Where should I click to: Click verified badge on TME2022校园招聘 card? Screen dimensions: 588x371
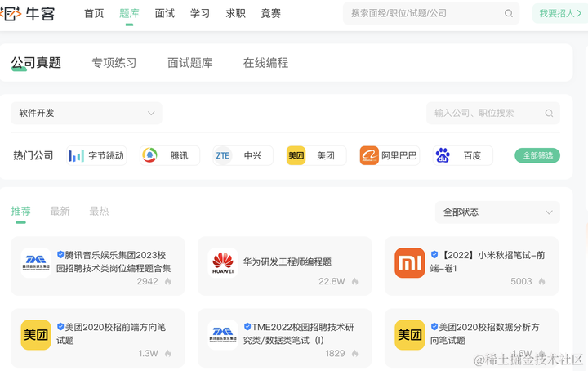pos(247,327)
